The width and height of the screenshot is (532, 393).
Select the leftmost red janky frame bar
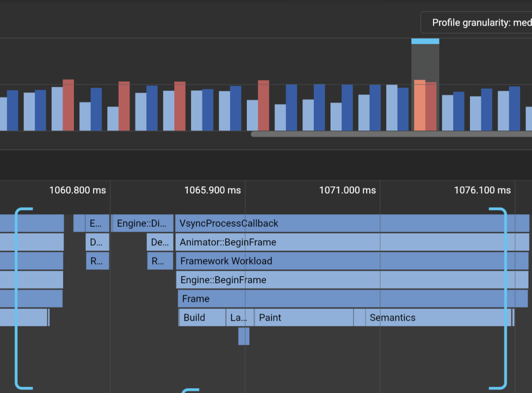tap(68, 105)
